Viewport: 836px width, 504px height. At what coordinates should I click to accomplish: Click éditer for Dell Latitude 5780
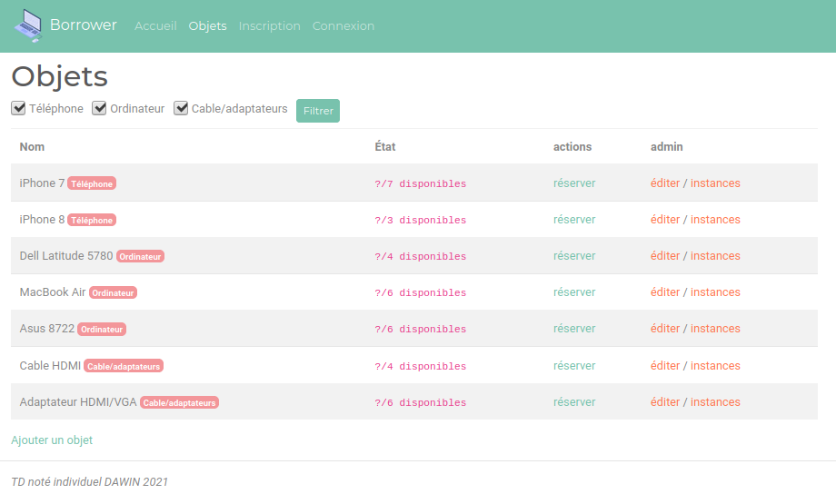[x=664, y=256]
